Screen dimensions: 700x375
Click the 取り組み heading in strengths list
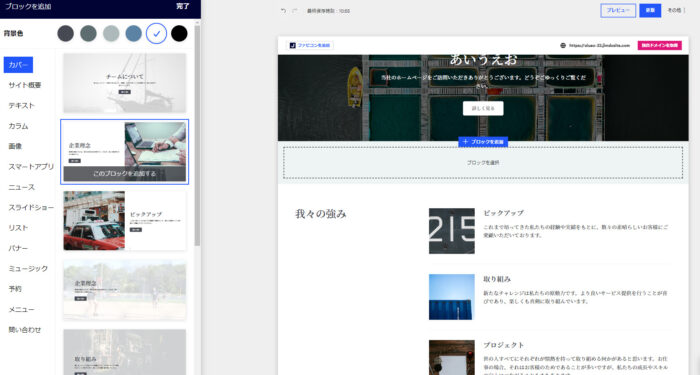point(497,279)
